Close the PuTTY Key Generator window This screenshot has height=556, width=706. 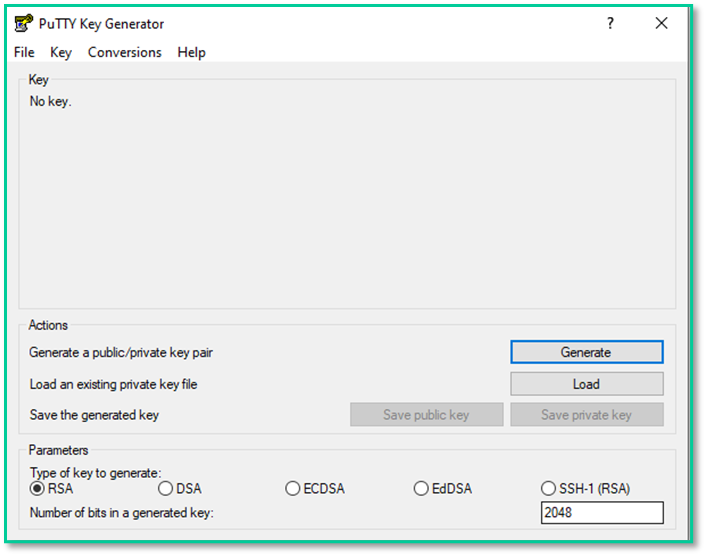click(661, 24)
